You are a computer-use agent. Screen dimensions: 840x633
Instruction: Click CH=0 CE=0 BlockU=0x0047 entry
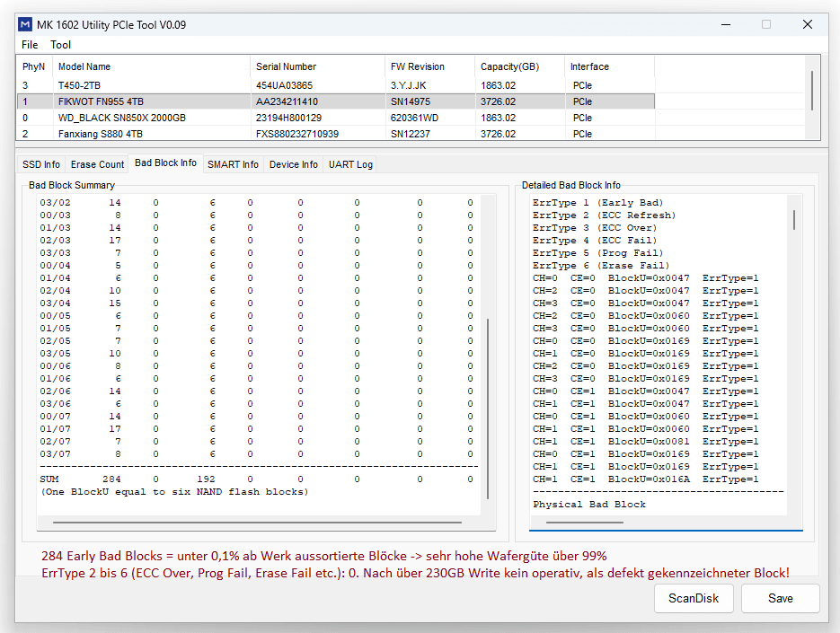(x=646, y=278)
